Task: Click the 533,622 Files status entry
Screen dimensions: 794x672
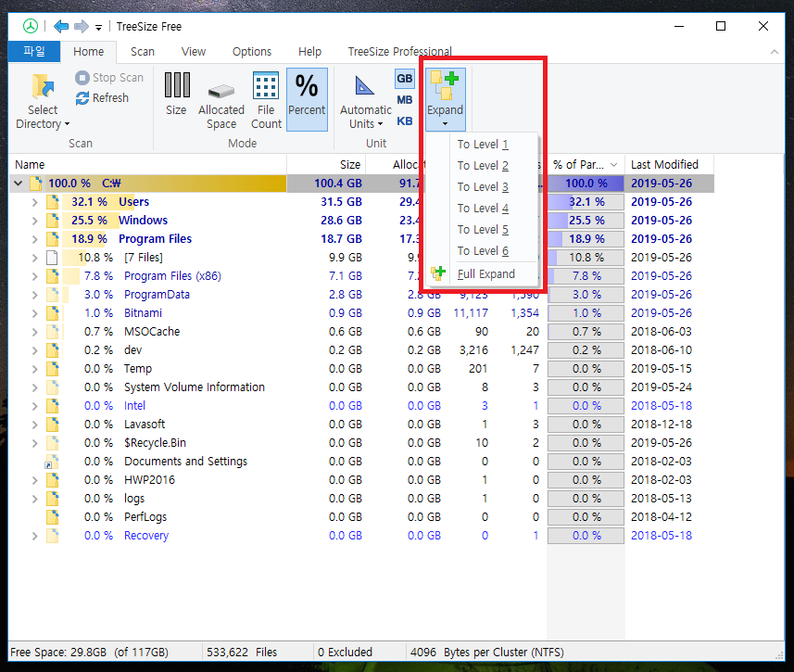Action: pyautogui.click(x=242, y=653)
